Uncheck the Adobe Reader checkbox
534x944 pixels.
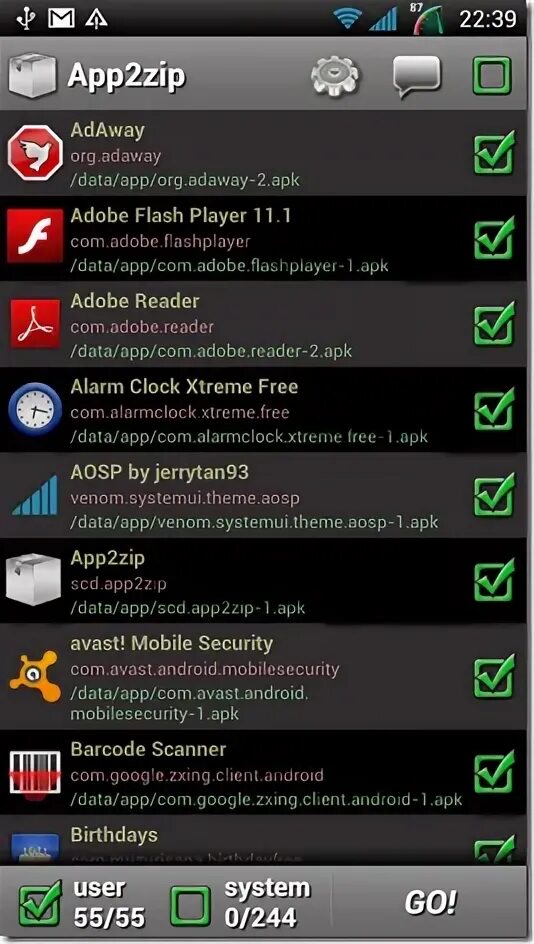pos(494,324)
